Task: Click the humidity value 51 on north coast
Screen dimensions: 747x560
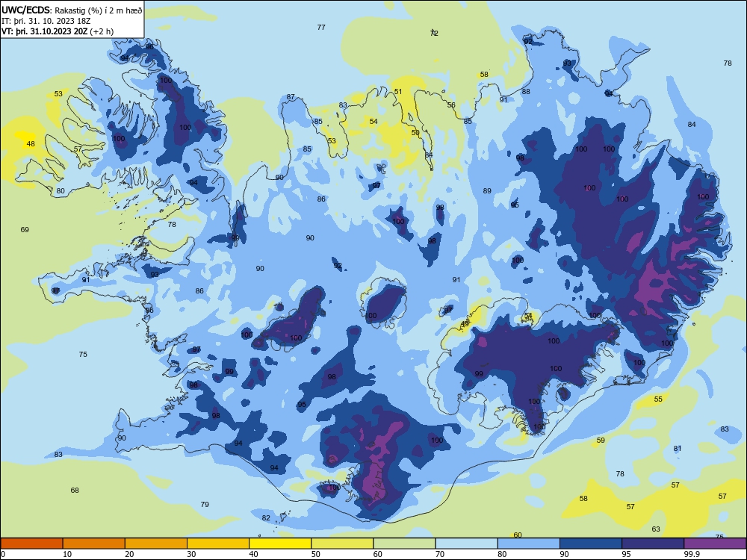Action: [398, 91]
